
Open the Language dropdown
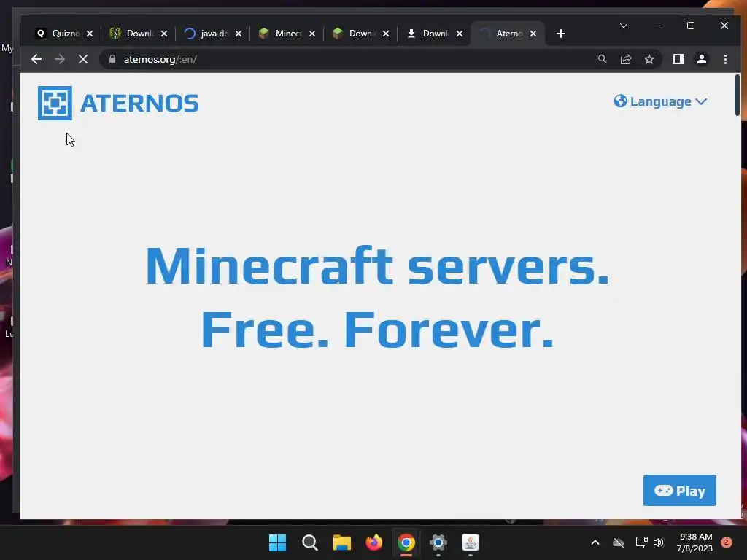(x=660, y=101)
